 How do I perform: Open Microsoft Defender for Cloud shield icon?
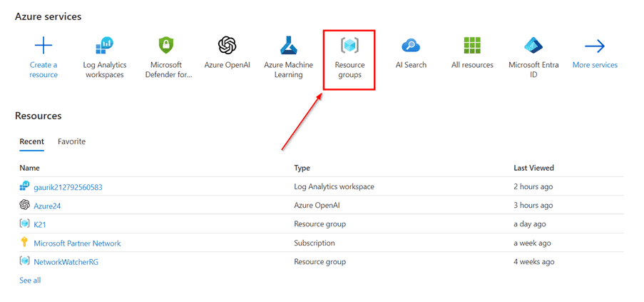tap(166, 46)
